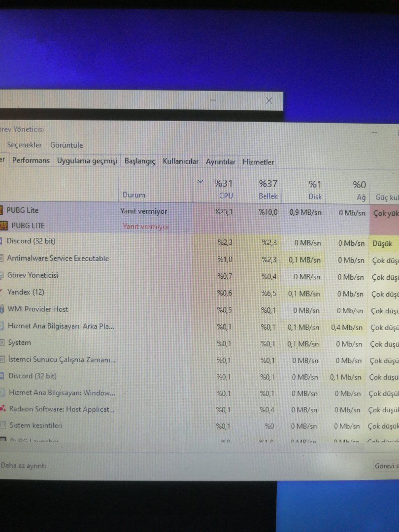Select Hizmet Ana Bilgisayarı: Window... row

coord(199,393)
